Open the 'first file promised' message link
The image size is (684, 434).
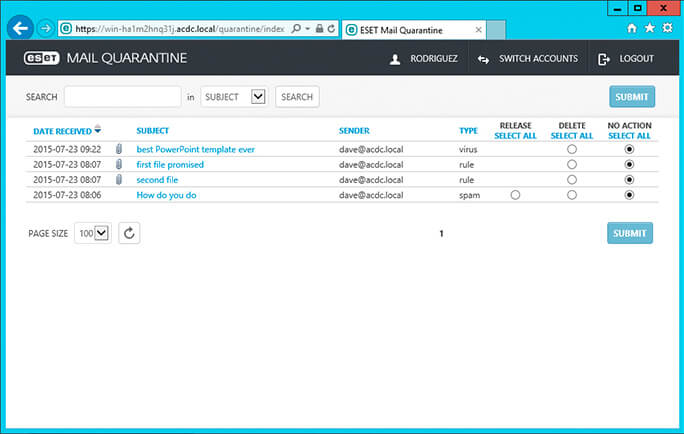[x=170, y=164]
